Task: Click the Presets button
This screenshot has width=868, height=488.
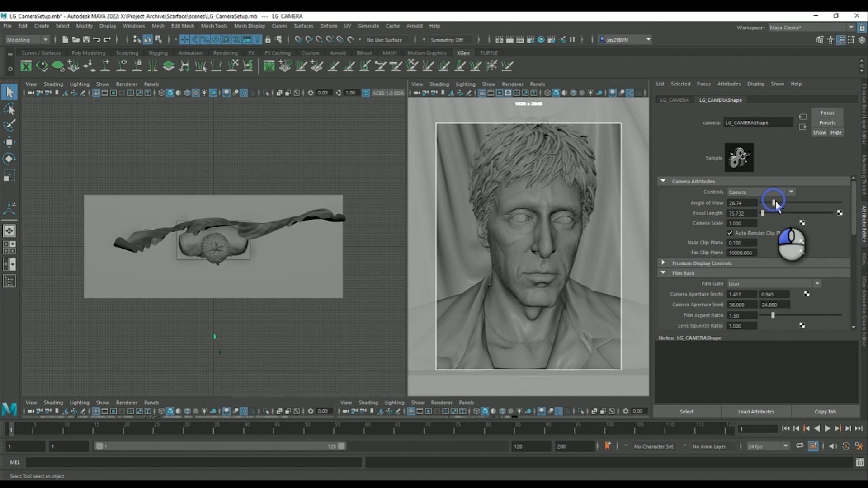Action: click(x=827, y=122)
